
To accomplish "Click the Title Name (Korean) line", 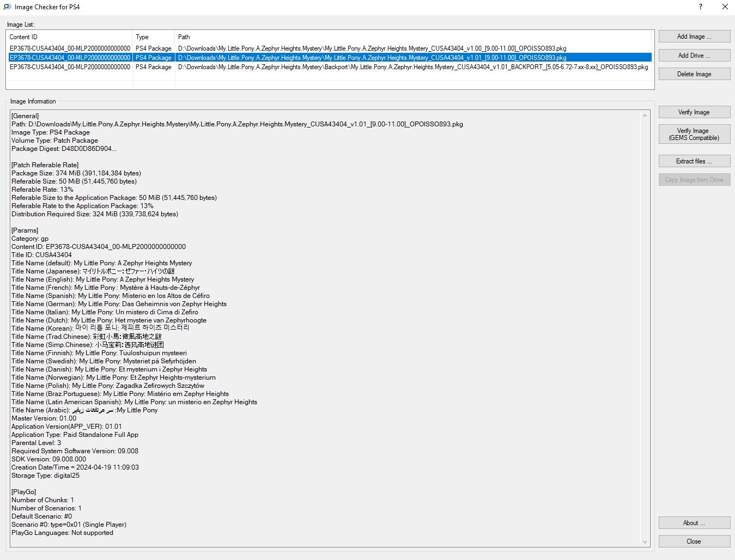I will point(100,328).
